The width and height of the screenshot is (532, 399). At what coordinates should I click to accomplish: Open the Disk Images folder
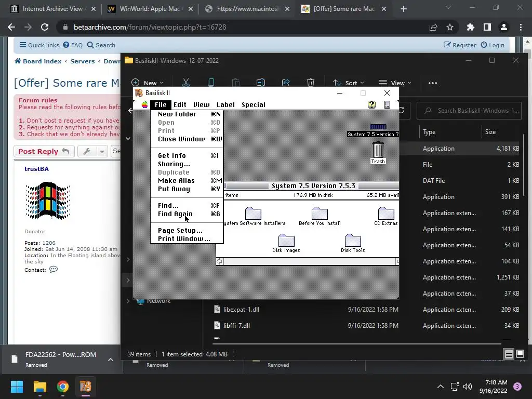click(x=286, y=241)
